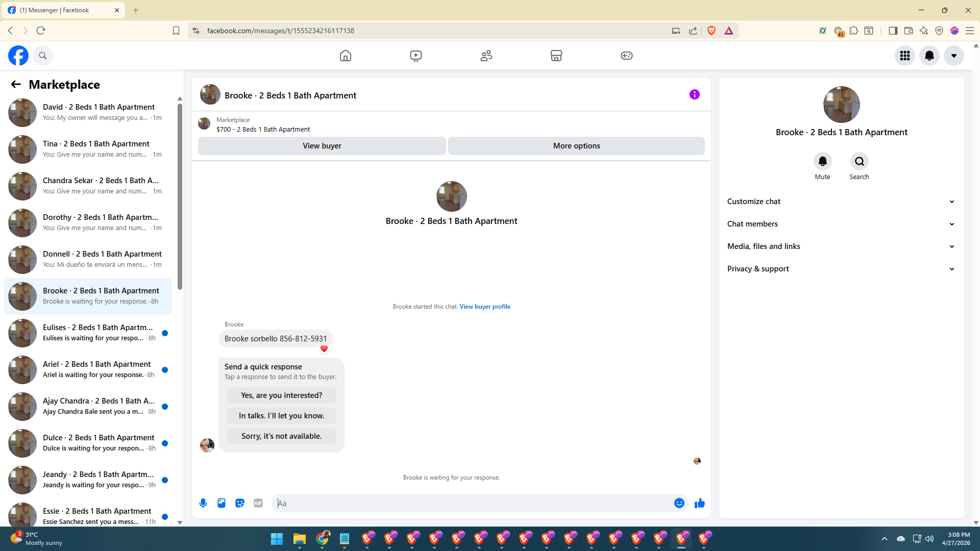
Task: Open Ariel's unread conversation
Action: (x=88, y=370)
